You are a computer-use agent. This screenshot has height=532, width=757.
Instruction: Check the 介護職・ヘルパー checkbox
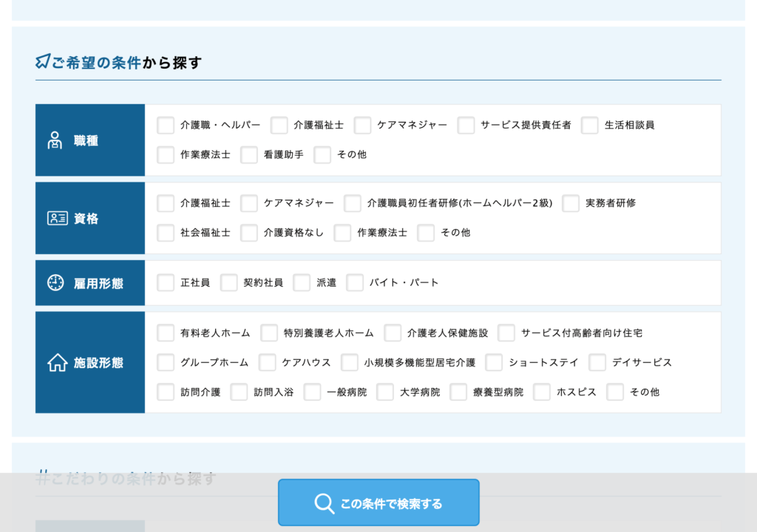(166, 125)
